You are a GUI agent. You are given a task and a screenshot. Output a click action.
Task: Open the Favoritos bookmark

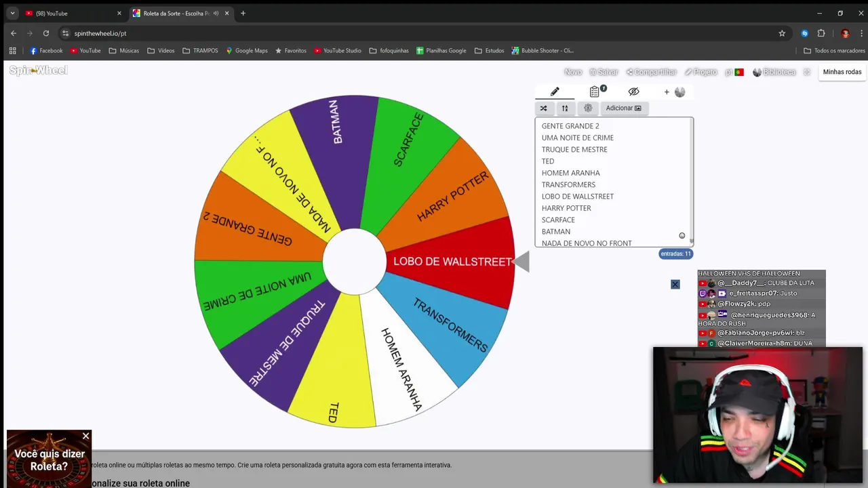pos(290,51)
